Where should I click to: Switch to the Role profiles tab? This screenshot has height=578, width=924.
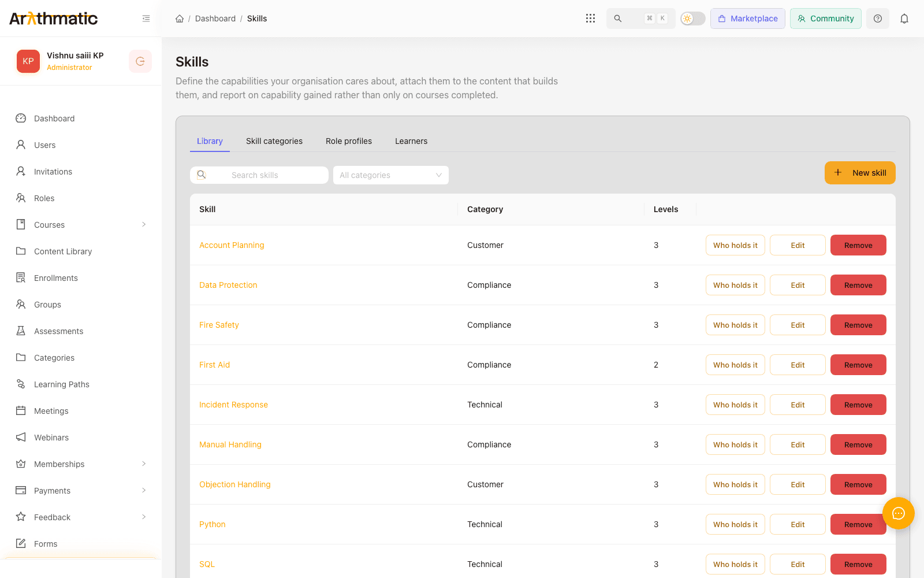pos(349,141)
